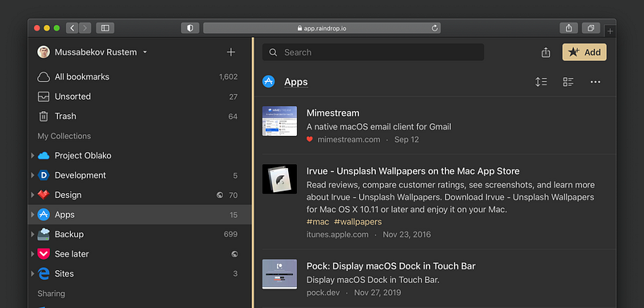
Task: Click the See later Pocket icon
Action: (x=43, y=254)
